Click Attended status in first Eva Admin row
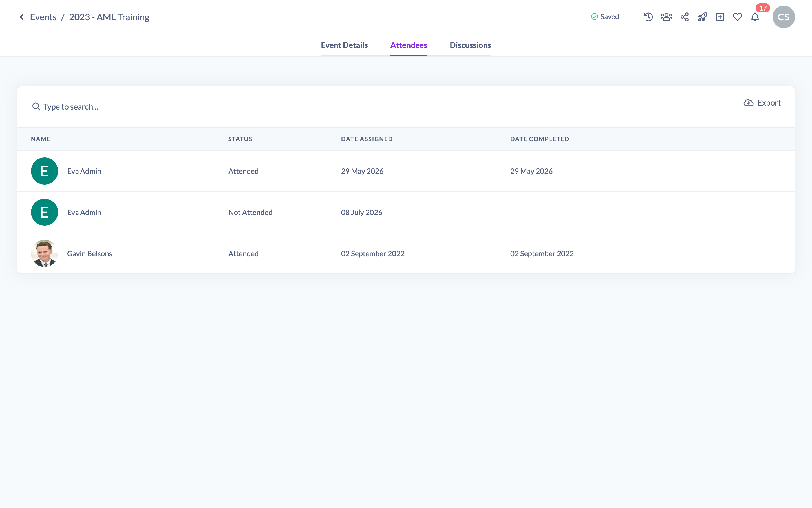The image size is (812, 508). [x=243, y=171]
